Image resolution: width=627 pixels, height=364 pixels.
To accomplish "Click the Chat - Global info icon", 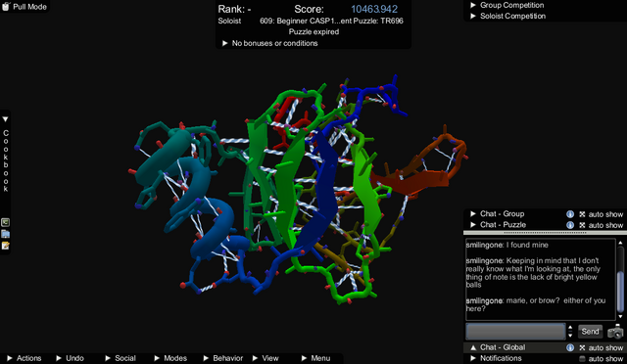I will click(570, 347).
